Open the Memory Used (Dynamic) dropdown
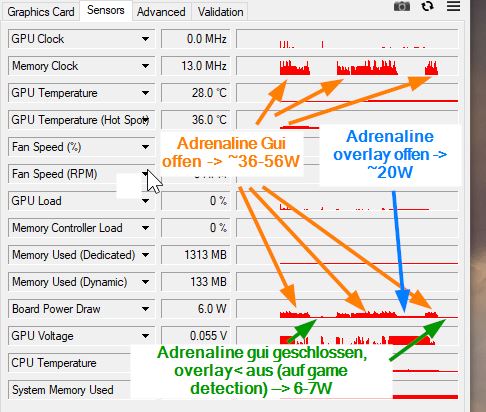The height and width of the screenshot is (412, 486). (145, 282)
